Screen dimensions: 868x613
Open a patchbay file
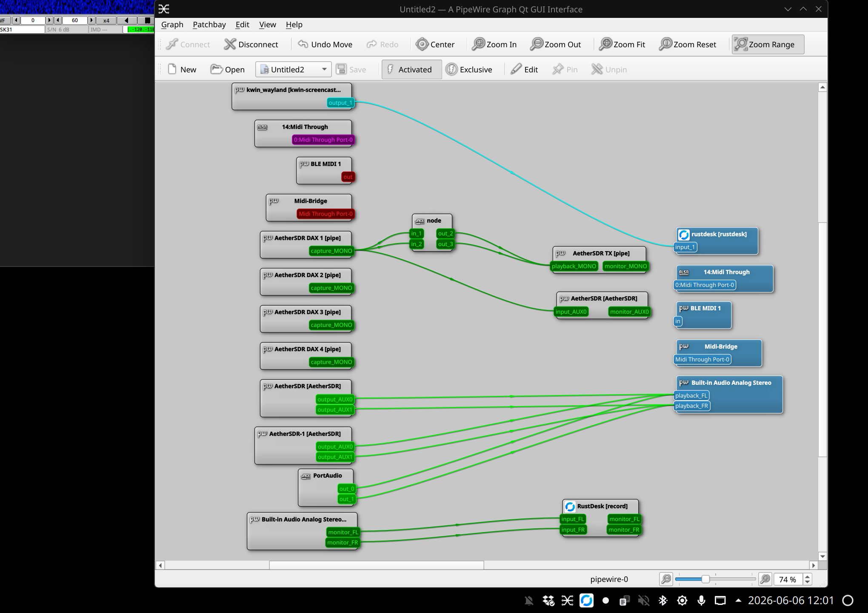tap(228, 69)
